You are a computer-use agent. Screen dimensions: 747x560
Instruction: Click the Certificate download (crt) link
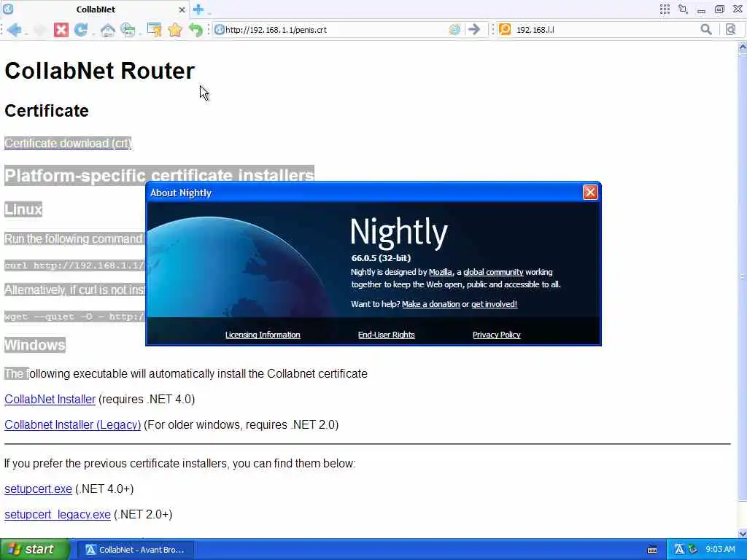(68, 143)
